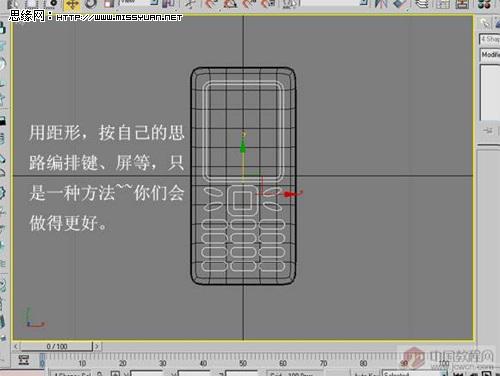Activate the Select and Scale tool
The image size is (500, 376).
pyautogui.click(x=108, y=4)
